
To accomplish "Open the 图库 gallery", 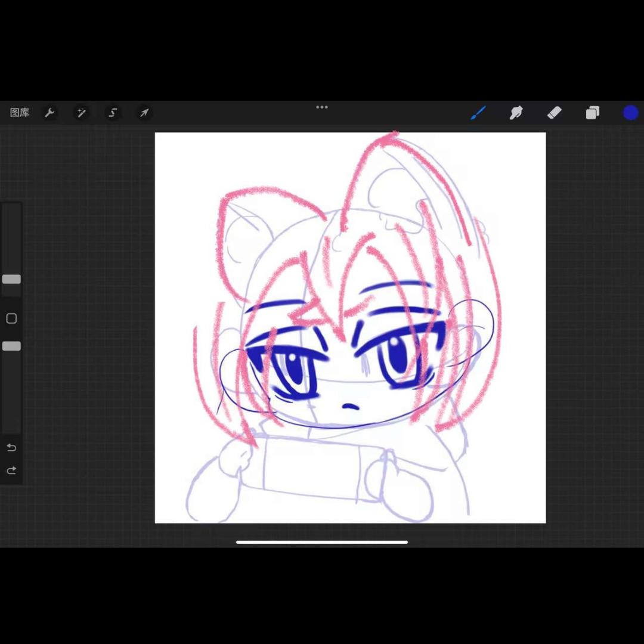I will (20, 113).
